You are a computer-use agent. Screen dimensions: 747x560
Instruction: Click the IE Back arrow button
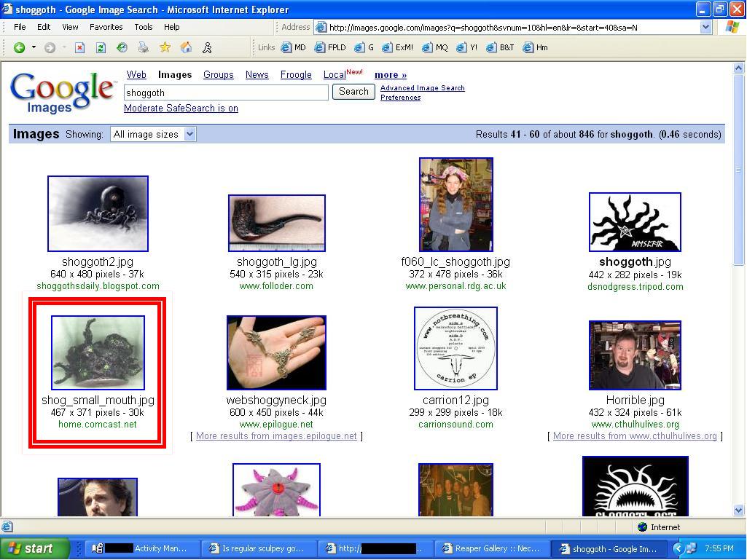point(19,47)
